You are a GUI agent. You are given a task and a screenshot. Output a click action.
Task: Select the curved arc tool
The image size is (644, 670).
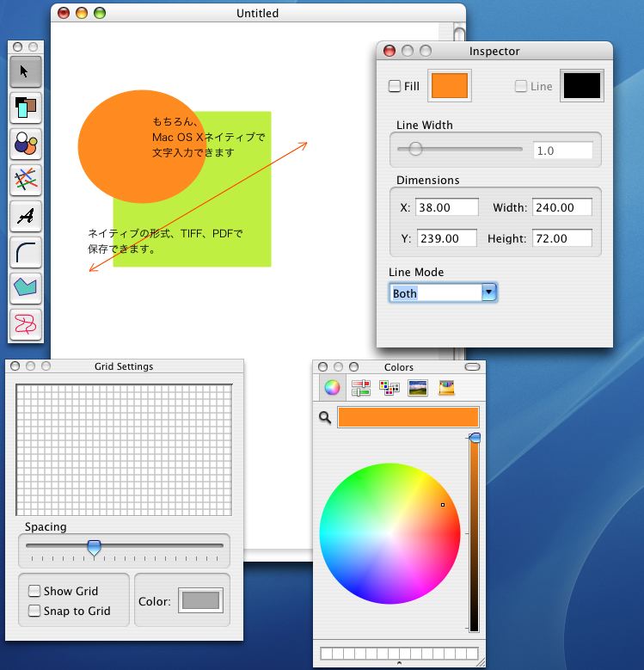(x=26, y=252)
